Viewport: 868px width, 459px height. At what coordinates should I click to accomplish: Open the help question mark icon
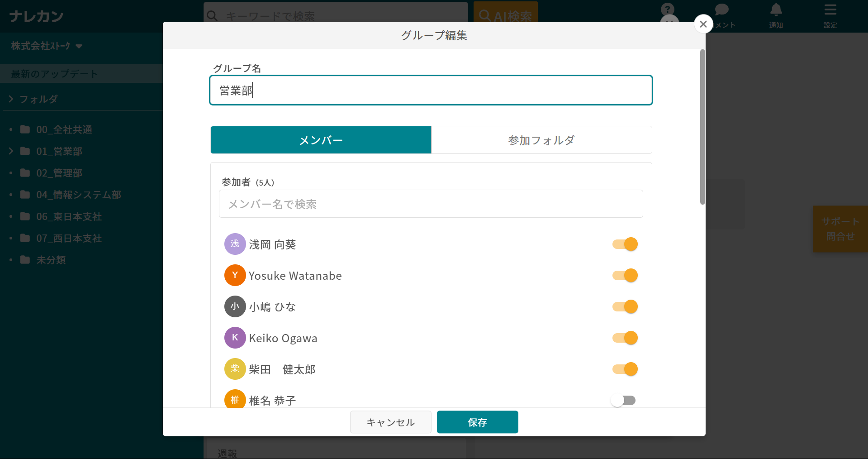[668, 10]
